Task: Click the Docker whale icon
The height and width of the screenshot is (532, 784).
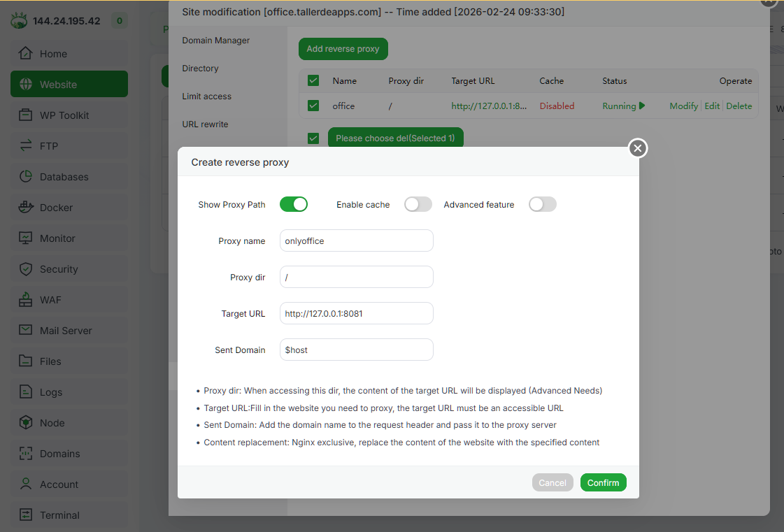Action: pyautogui.click(x=26, y=208)
